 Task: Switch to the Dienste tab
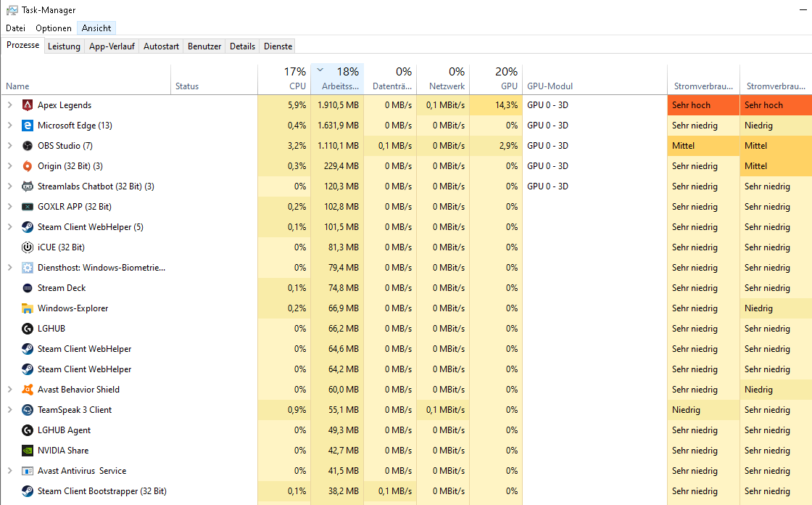278,46
